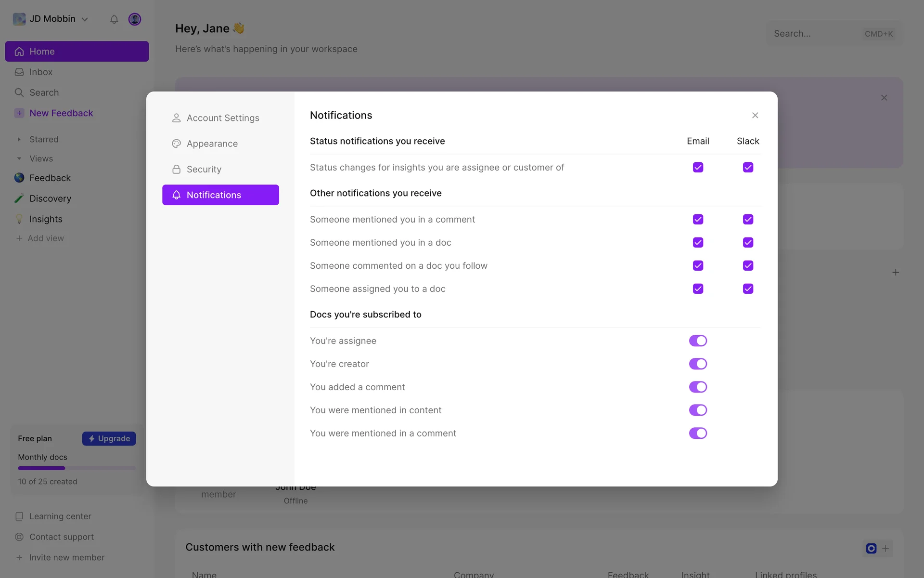Image resolution: width=924 pixels, height=578 pixels.
Task: Click the notification bell icon in sidebar header
Action: [114, 19]
